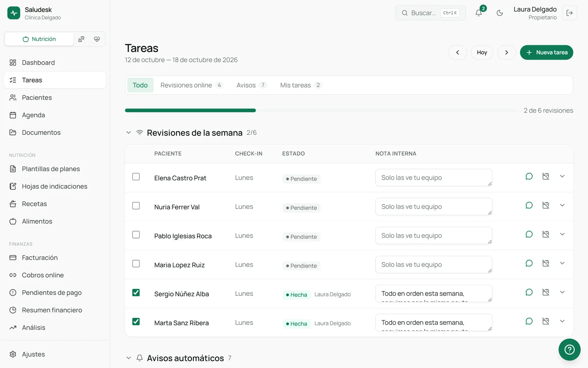Open chat for Maria Lopez Ruiz
This screenshot has width=588, height=368.
pyautogui.click(x=529, y=263)
